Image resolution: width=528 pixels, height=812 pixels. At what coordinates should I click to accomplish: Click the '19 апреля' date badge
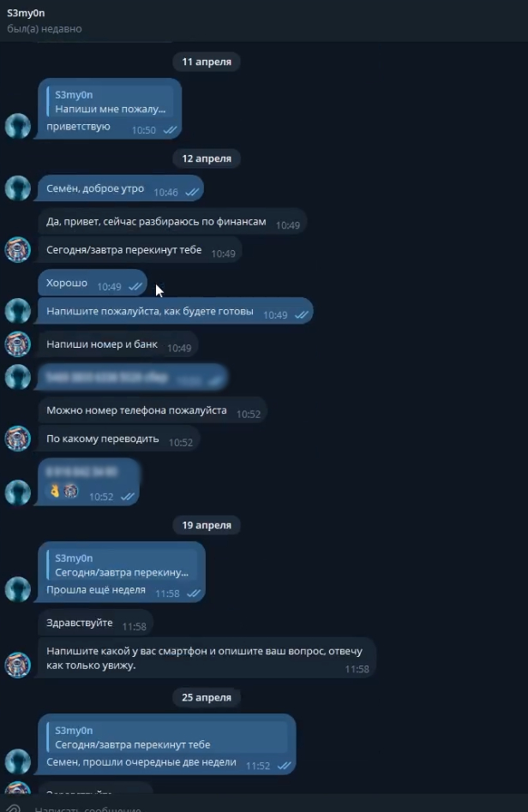pos(207,525)
